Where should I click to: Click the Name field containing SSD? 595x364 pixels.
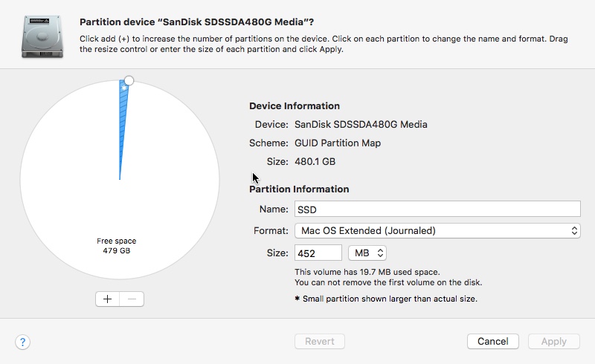tap(437, 209)
